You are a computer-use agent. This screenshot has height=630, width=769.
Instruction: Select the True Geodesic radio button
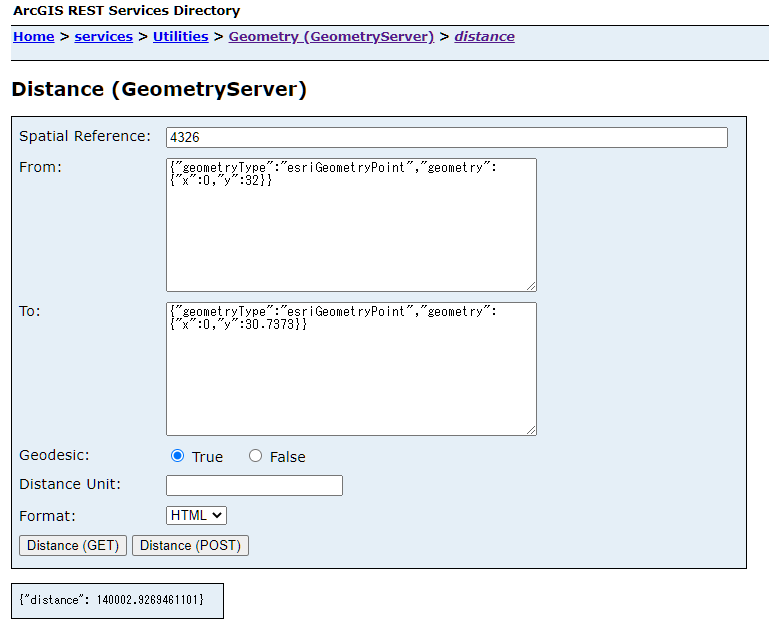point(178,456)
